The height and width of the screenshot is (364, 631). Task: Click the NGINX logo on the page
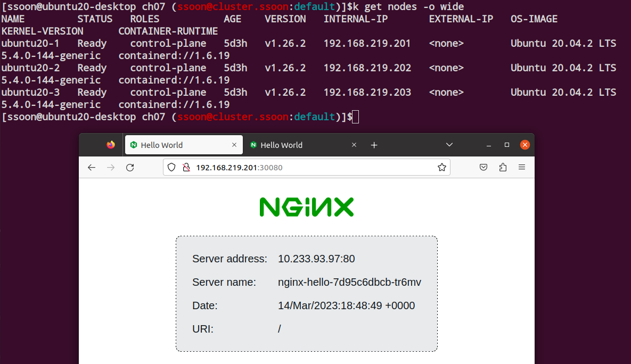307,207
